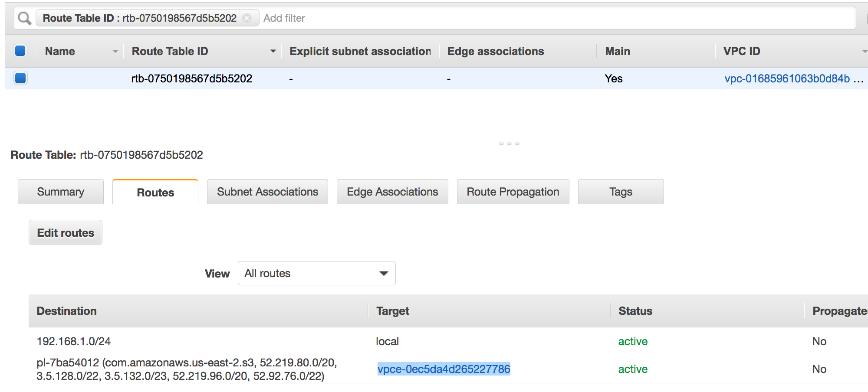Click the pane resize dots handle
The height and width of the screenshot is (392, 868).
[x=509, y=143]
